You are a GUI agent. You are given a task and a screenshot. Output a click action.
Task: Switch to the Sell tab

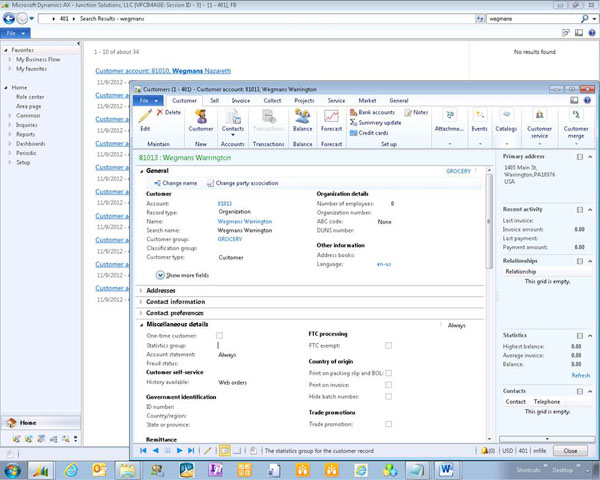pyautogui.click(x=214, y=100)
